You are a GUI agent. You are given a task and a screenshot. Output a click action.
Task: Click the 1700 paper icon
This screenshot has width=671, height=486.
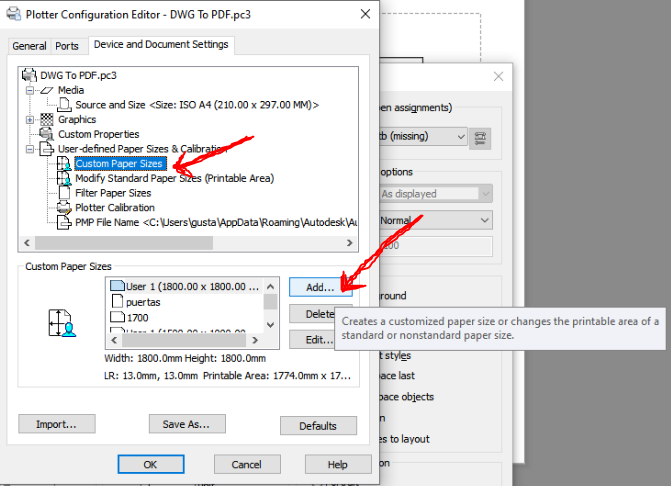[x=117, y=317]
